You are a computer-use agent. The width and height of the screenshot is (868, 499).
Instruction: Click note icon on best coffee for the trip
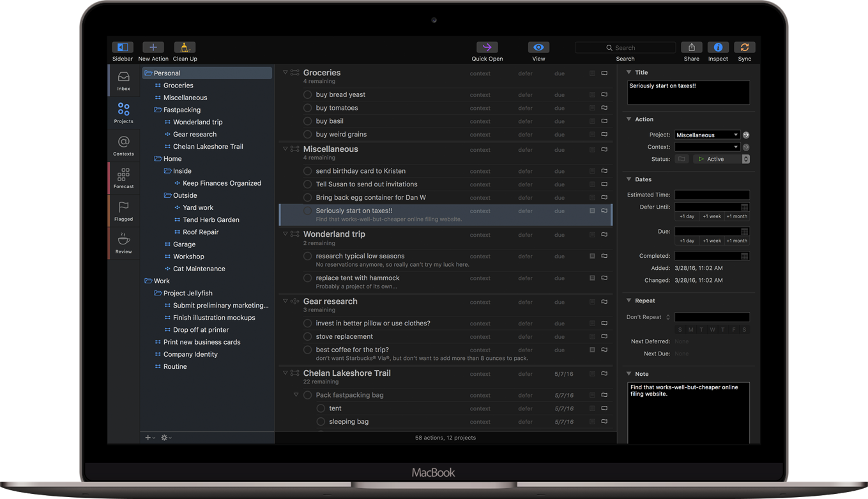click(592, 350)
